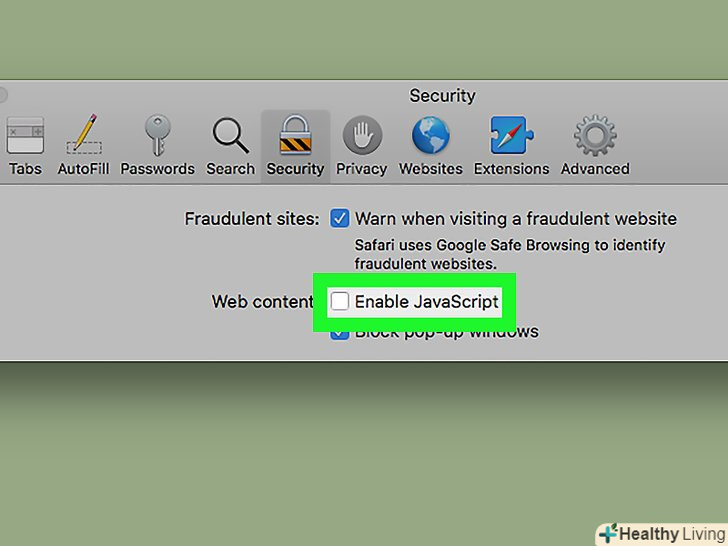Click the Warn when visiting fraudulent website text

pyautogui.click(x=516, y=219)
